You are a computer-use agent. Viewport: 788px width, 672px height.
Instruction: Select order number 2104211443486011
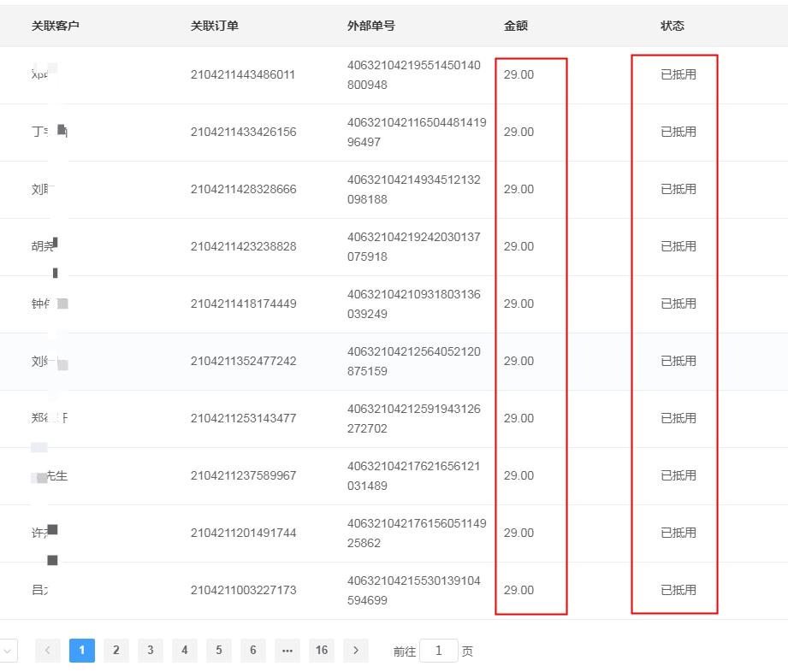pos(243,74)
